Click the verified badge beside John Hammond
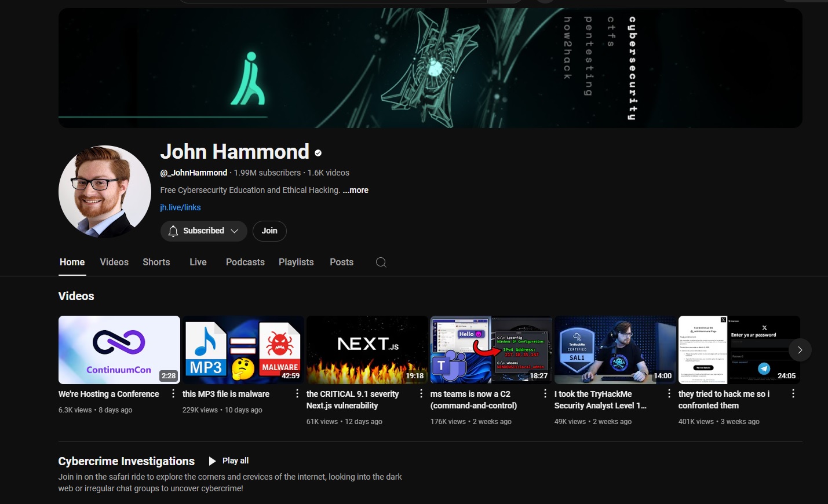This screenshot has height=504, width=828. (x=318, y=153)
